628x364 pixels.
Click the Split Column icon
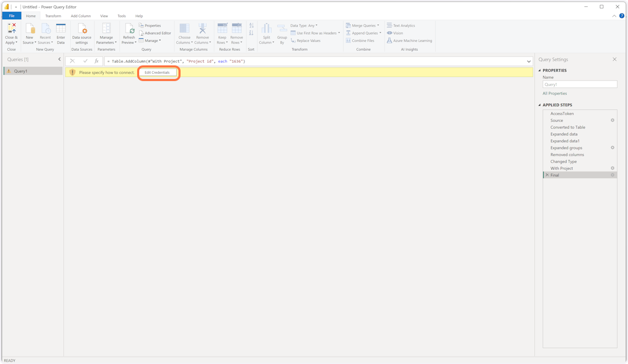[266, 29]
